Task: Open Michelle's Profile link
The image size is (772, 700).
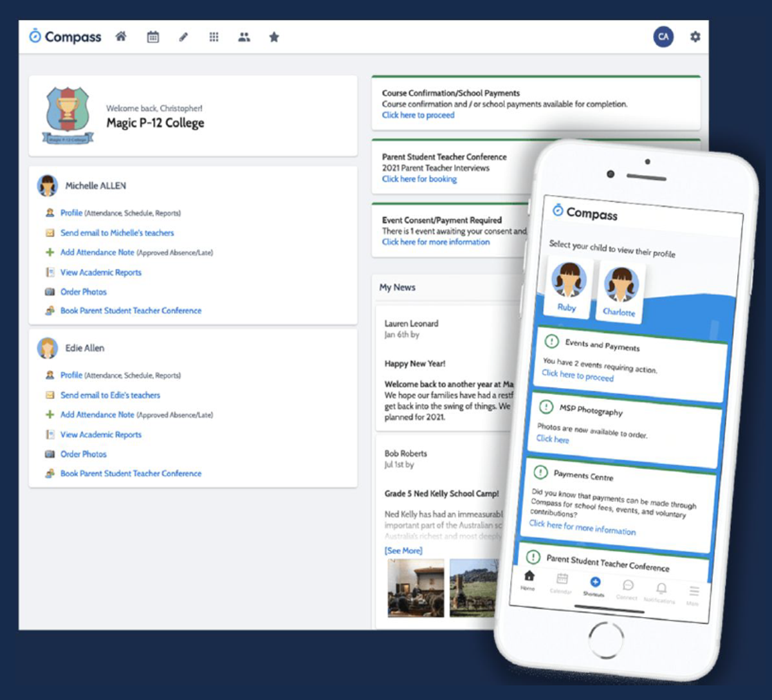Action: (x=71, y=213)
